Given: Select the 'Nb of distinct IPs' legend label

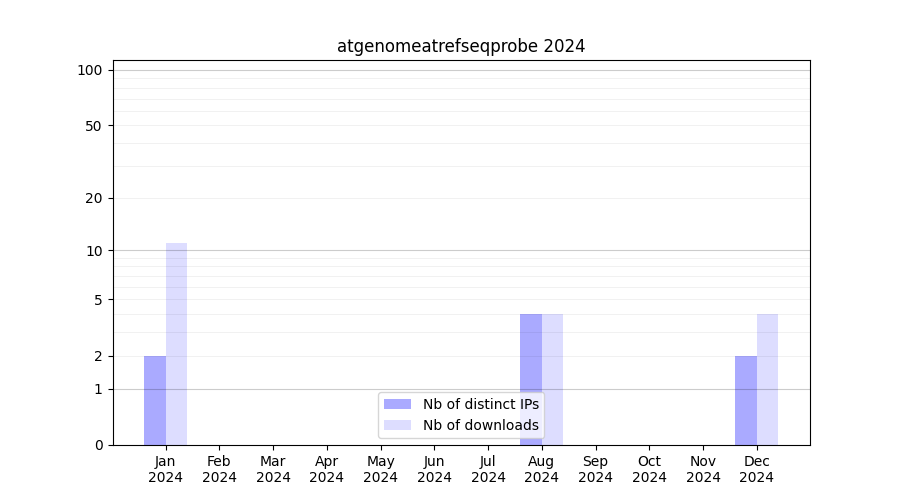Looking at the screenshot, I should (x=480, y=404).
